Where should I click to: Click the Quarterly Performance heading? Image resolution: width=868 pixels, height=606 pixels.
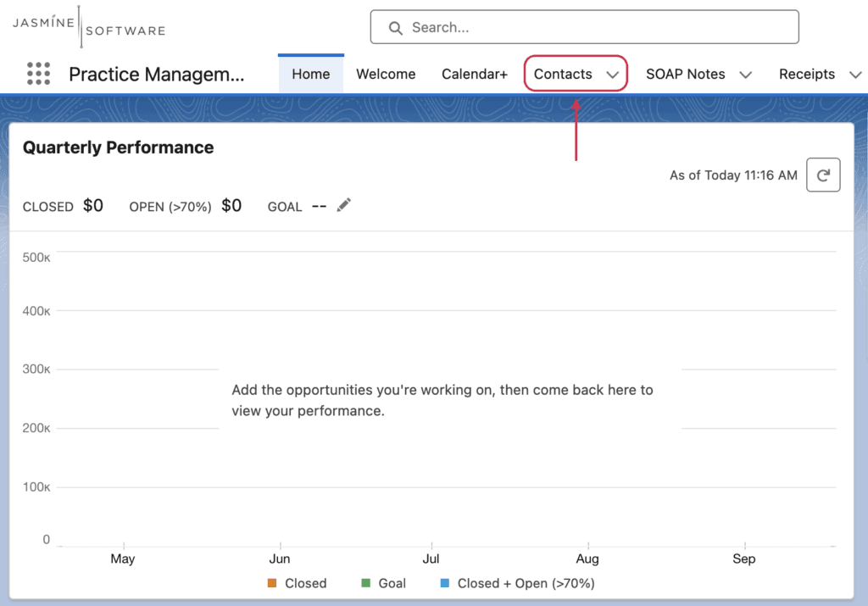pos(118,147)
